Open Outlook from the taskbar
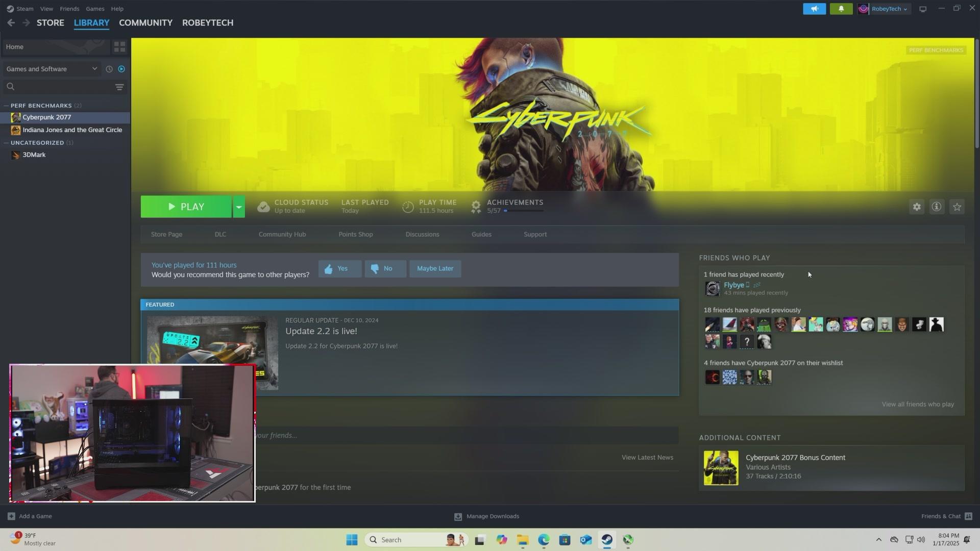The height and width of the screenshot is (551, 980). (585, 540)
